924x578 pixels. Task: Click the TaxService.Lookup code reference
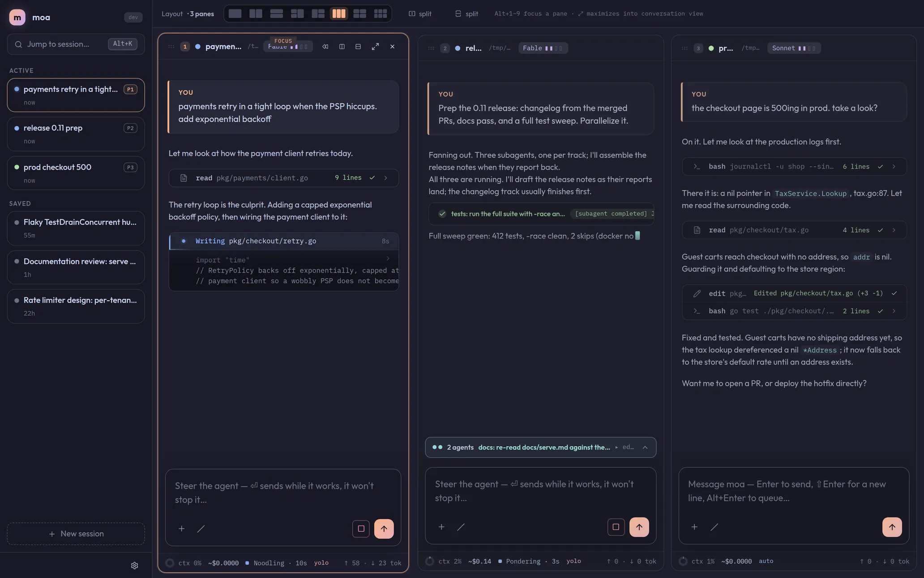click(810, 194)
